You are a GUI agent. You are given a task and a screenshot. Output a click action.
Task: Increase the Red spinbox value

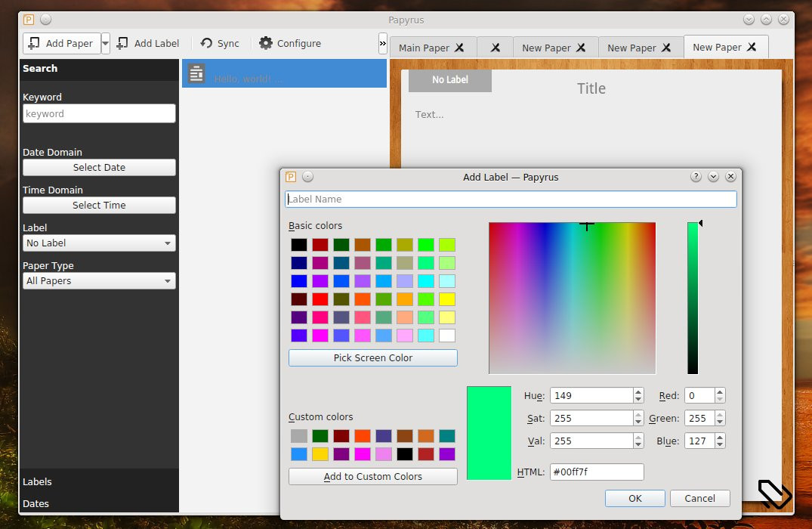[720, 391]
